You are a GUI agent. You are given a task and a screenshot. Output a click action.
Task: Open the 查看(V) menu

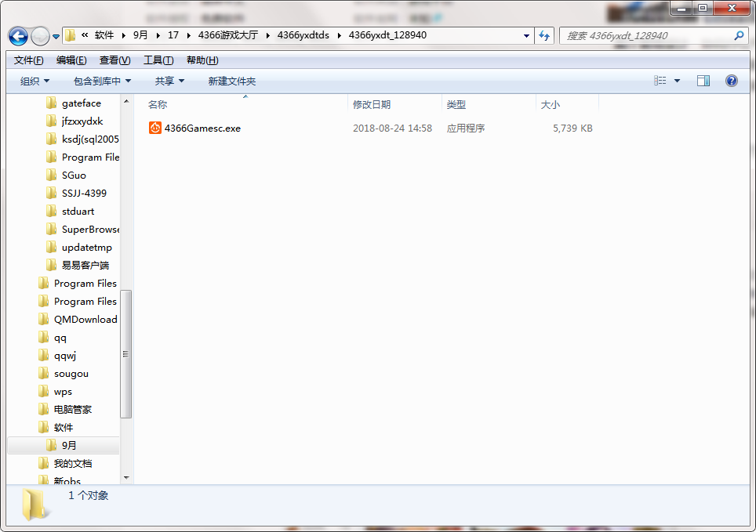[114, 60]
